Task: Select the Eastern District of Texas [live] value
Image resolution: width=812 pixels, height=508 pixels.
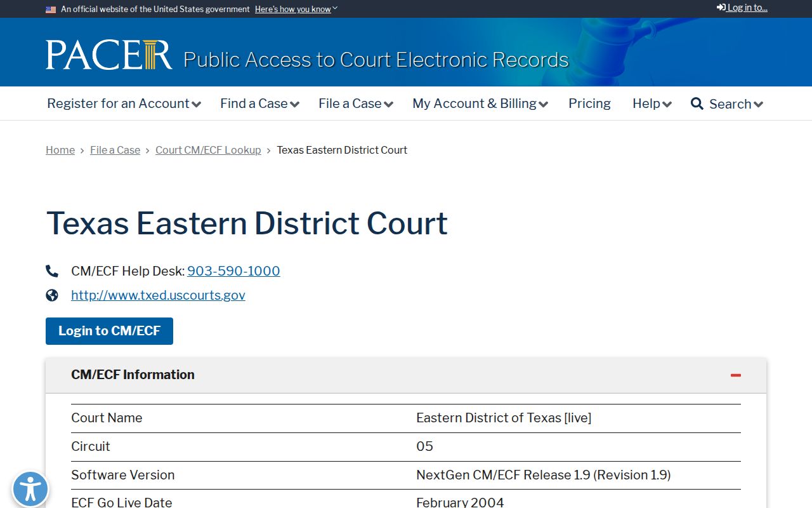Action: click(504, 418)
